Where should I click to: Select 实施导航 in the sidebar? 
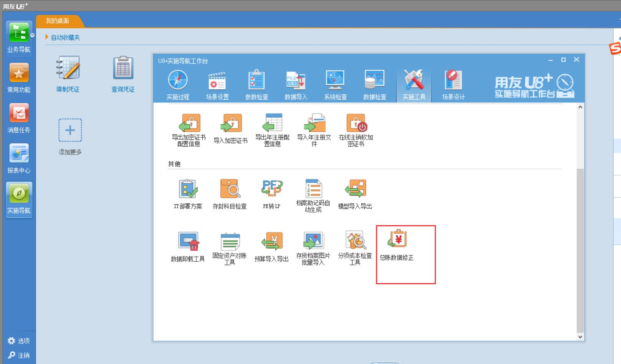(x=19, y=199)
